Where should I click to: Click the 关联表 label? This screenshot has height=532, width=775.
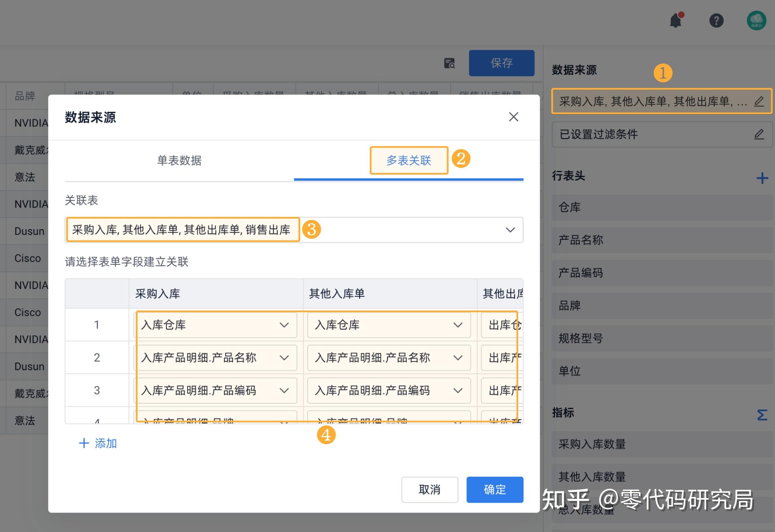pyautogui.click(x=81, y=200)
